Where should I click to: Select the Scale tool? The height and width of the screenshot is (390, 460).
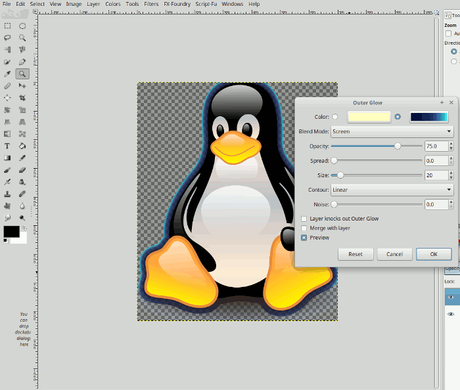(22, 110)
